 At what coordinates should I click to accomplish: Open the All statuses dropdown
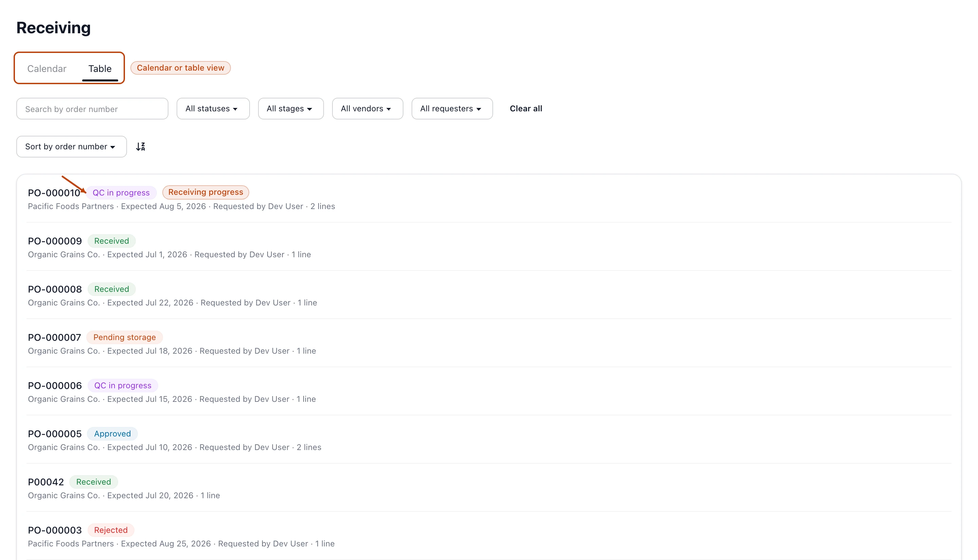coord(213,109)
